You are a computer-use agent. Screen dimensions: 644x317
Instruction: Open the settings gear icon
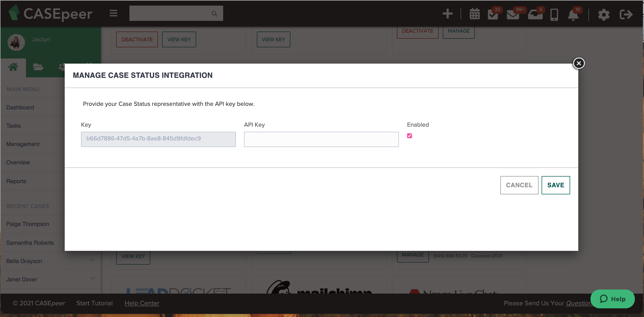tap(603, 15)
